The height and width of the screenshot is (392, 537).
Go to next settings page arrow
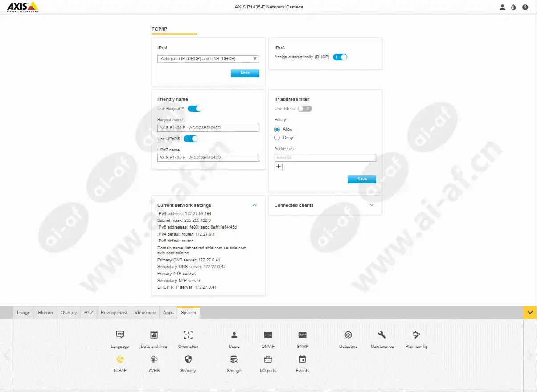point(530,355)
